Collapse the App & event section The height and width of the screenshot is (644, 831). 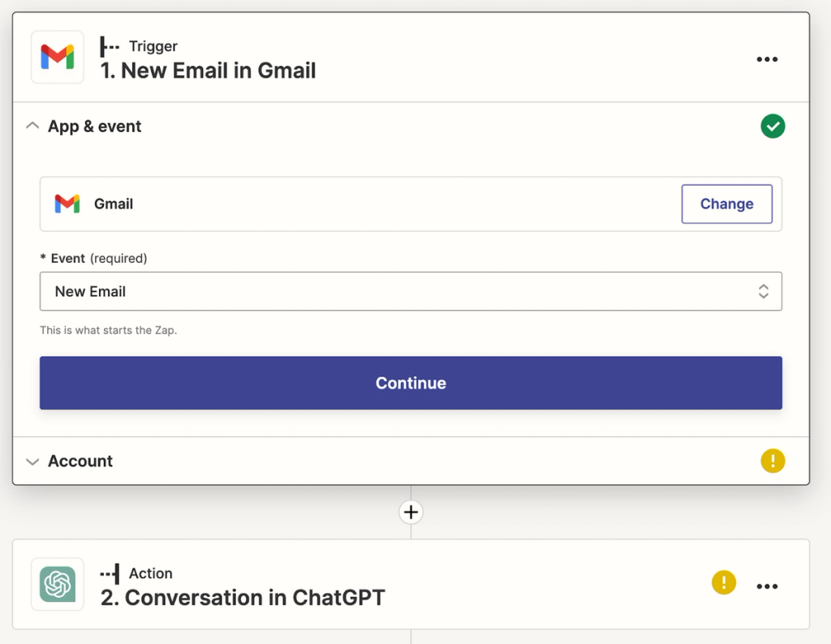[x=32, y=126]
